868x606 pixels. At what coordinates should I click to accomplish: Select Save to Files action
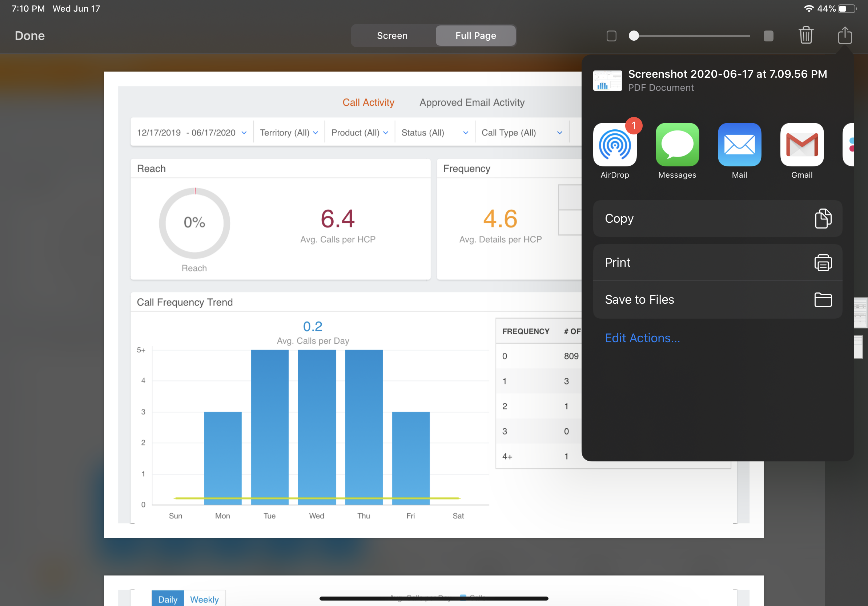(717, 299)
